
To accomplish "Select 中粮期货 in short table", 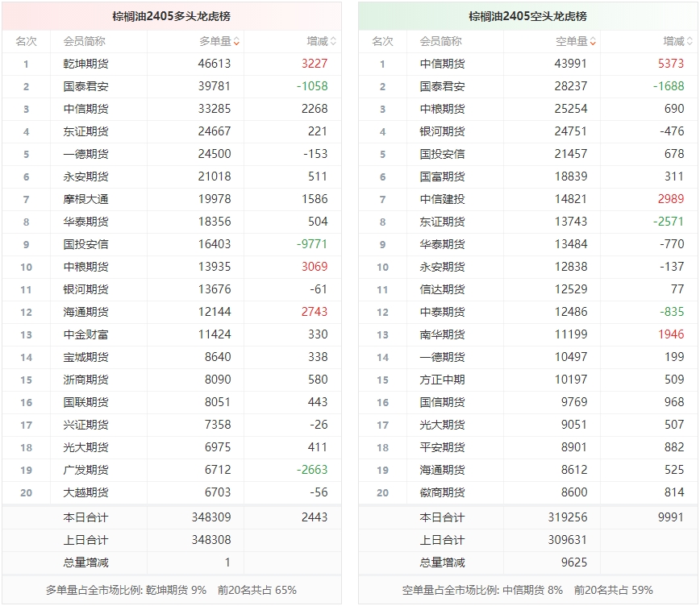I will (442, 109).
